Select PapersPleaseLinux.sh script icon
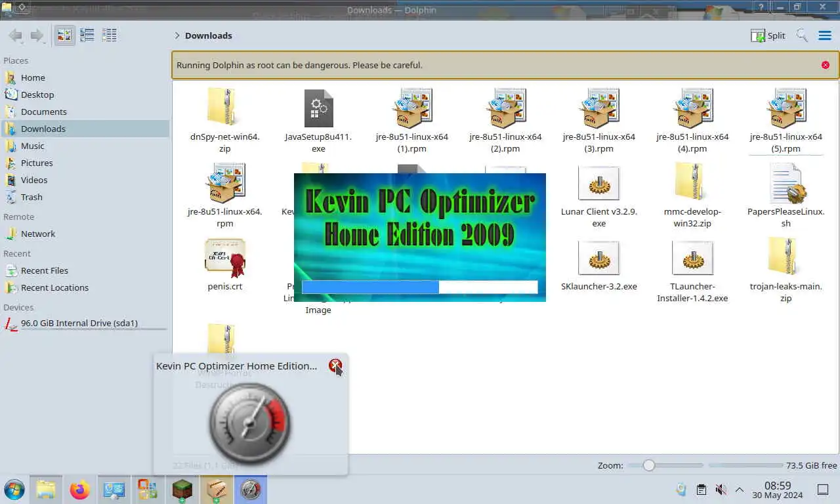This screenshot has height=504, width=840. [x=787, y=183]
